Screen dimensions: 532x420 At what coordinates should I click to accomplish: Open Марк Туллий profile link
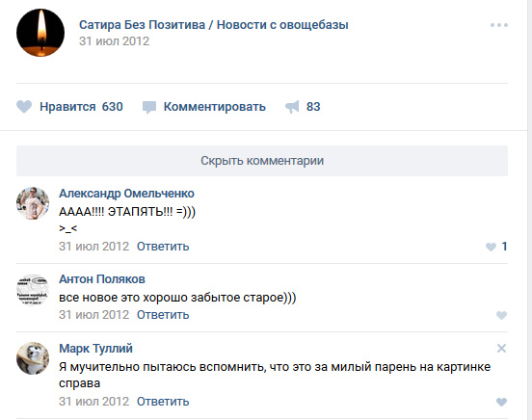[x=95, y=349]
